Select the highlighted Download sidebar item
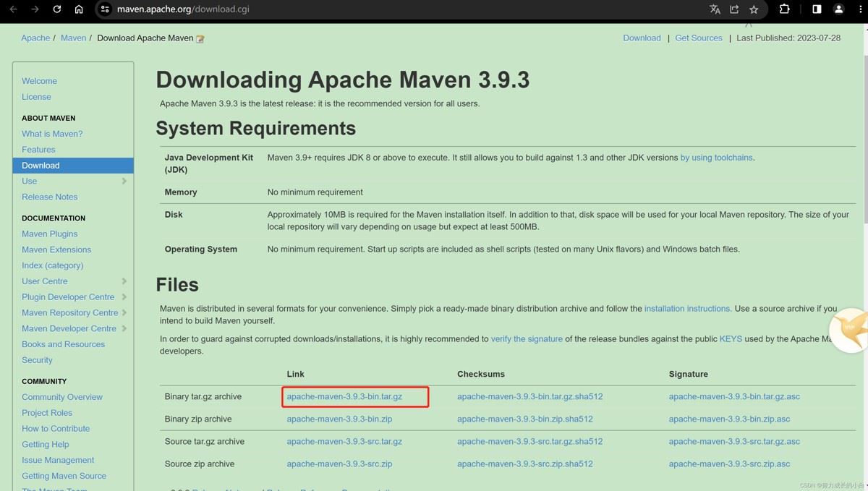 73,166
